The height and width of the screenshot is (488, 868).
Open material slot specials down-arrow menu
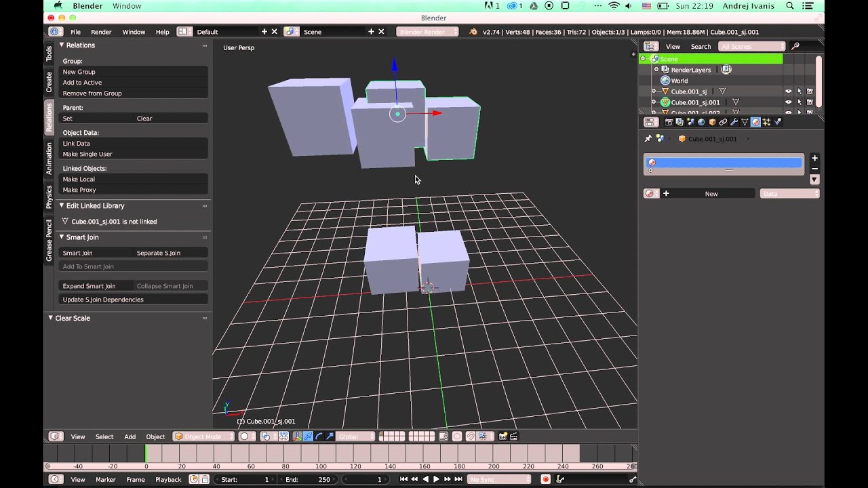point(814,180)
